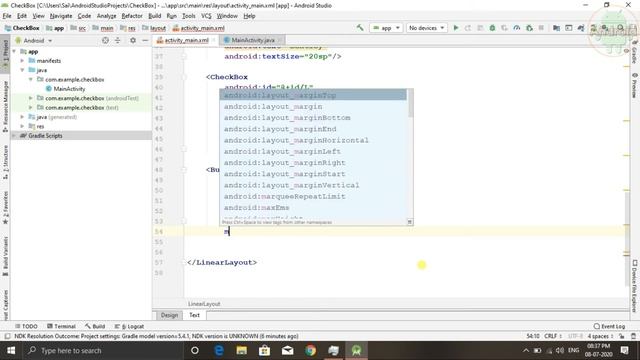This screenshot has width=640, height=360.
Task: Select the Text view tab
Action: pyautogui.click(x=194, y=315)
